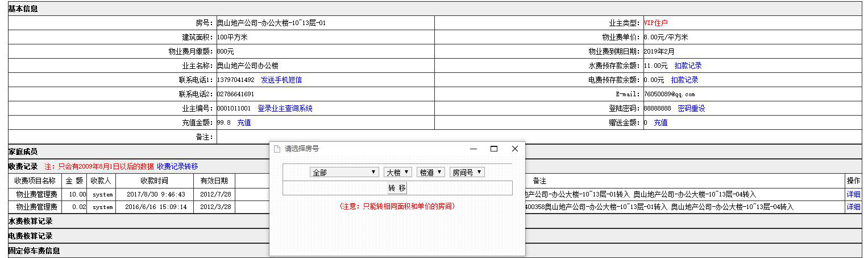
Task: Click the amount 0.02 cell
Action: pos(74,207)
